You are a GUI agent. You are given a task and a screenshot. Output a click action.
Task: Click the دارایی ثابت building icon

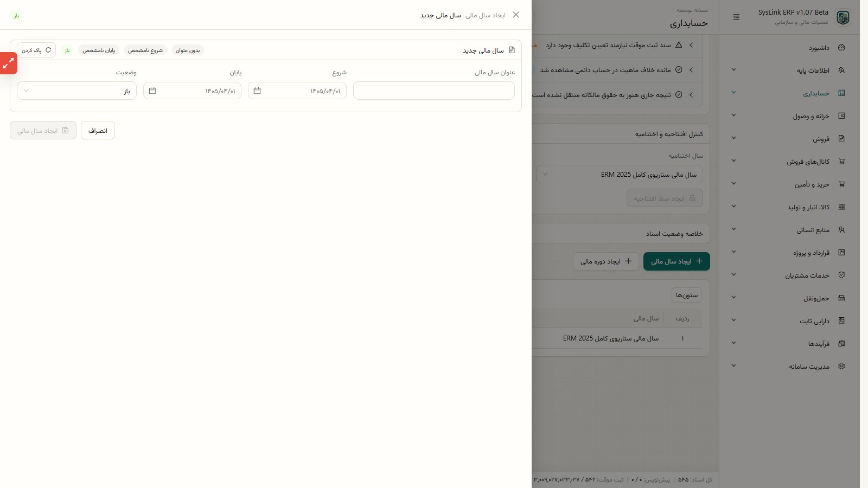(841, 321)
